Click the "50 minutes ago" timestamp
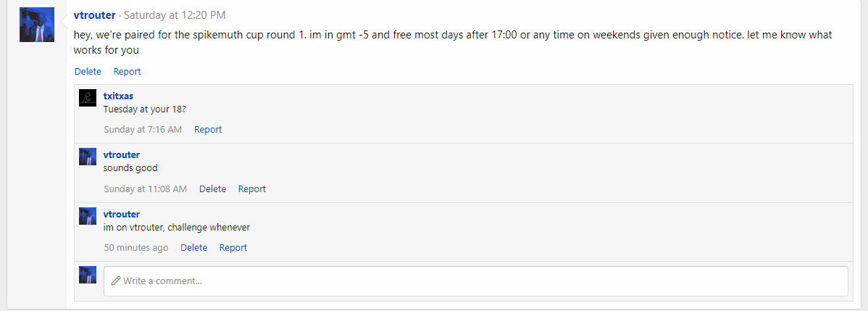The width and height of the screenshot is (868, 311). click(135, 248)
